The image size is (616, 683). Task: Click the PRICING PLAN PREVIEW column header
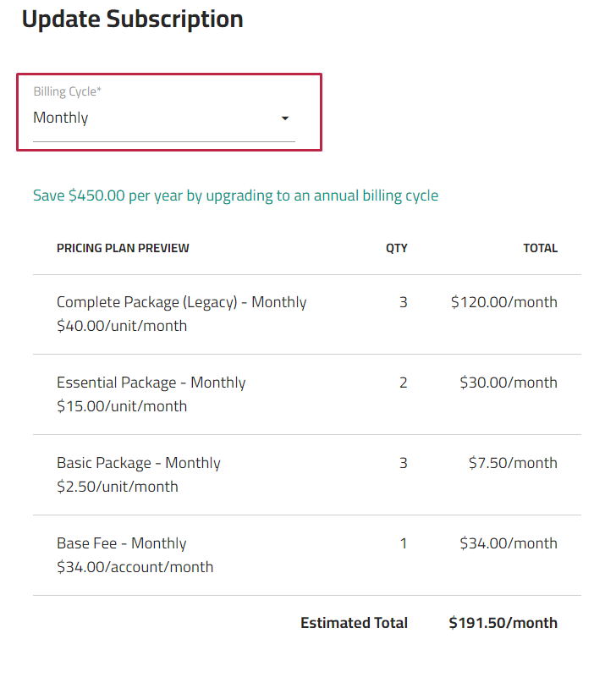[123, 248]
